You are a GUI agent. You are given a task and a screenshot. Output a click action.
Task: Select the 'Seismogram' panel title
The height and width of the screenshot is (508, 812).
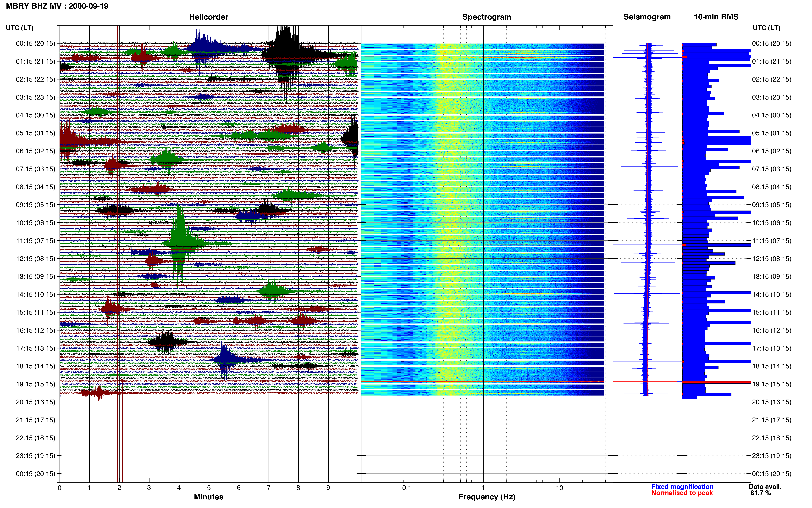coord(647,17)
